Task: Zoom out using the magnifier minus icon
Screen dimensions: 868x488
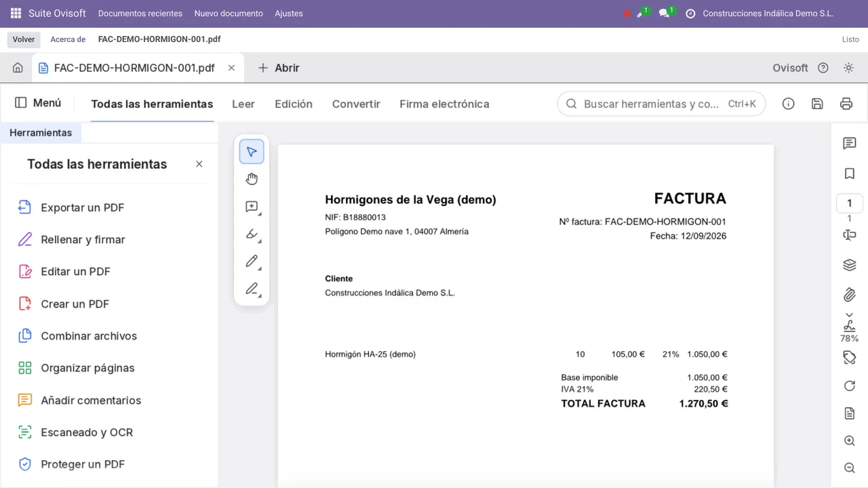Action: [x=849, y=468]
